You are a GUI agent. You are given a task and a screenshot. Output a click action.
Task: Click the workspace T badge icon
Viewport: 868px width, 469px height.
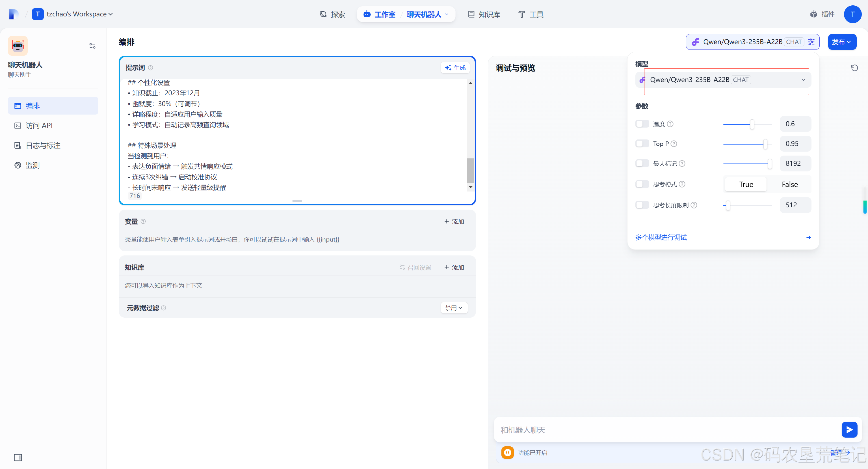tap(38, 14)
